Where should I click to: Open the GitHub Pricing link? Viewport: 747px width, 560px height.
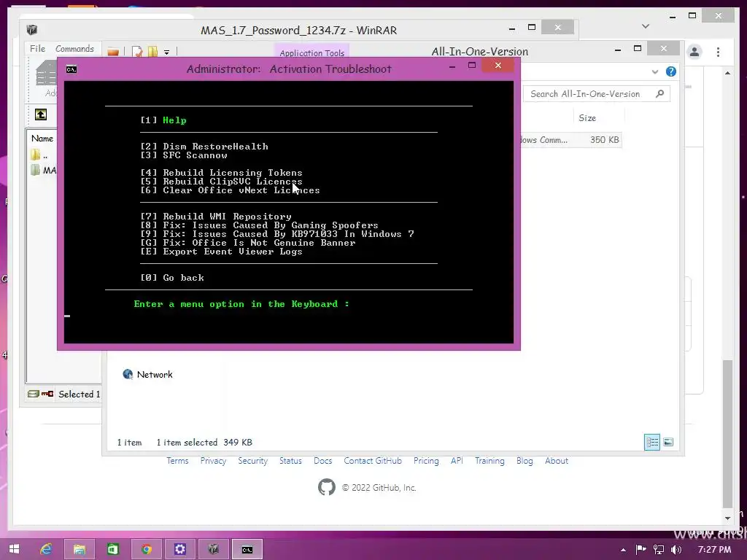pos(426,461)
